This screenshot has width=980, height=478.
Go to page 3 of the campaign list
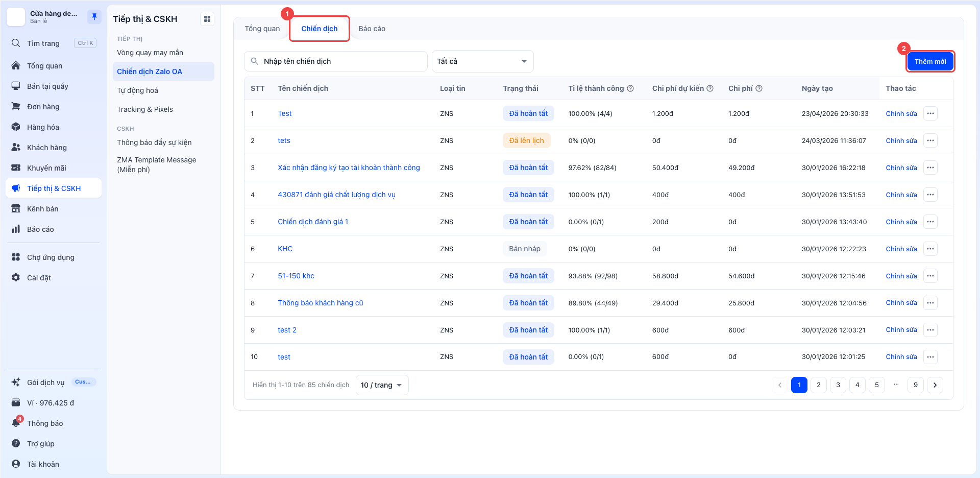838,385
